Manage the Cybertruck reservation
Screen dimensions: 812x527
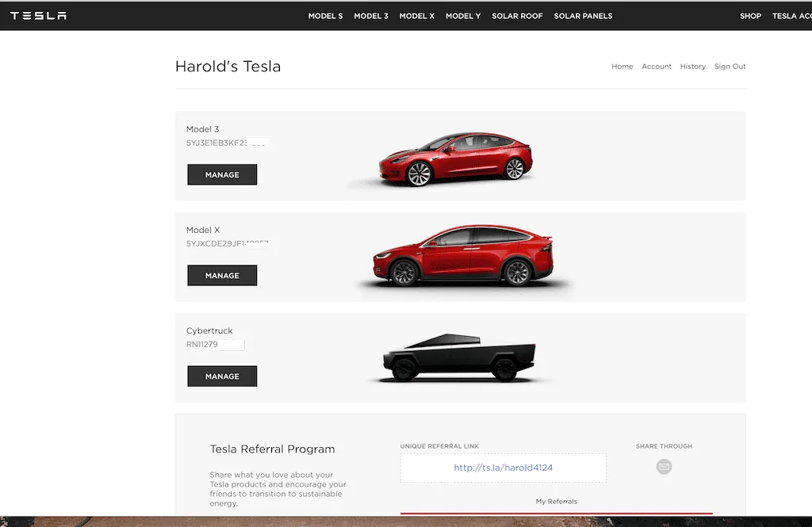222,376
